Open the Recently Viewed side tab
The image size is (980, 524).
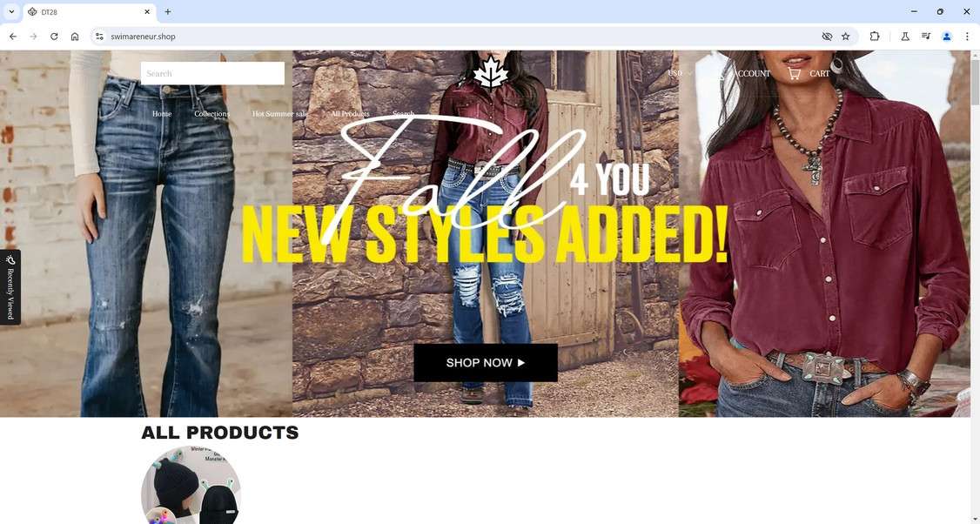(10, 287)
